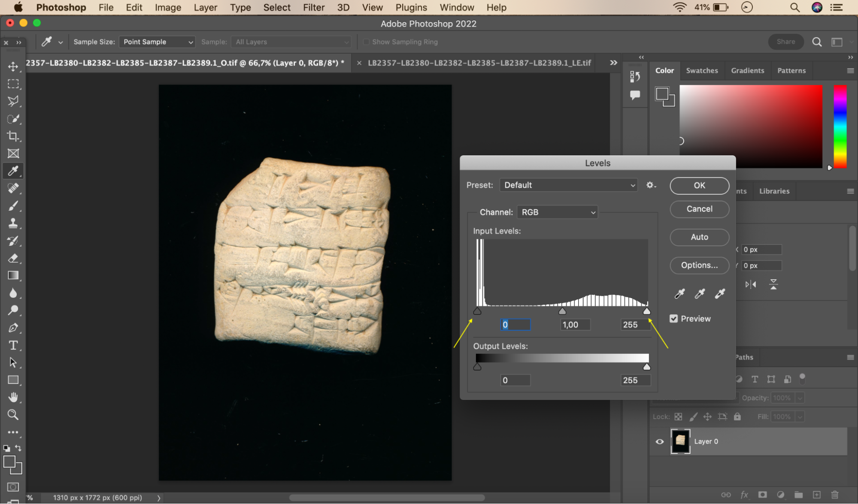Image resolution: width=858 pixels, height=504 pixels.
Task: Select the Path Selection tool
Action: pos(13,362)
